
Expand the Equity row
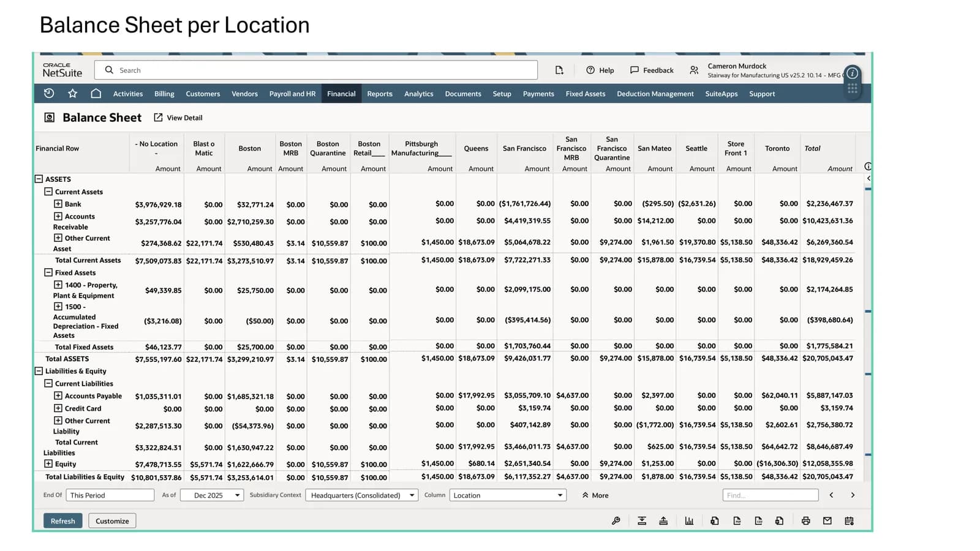point(48,463)
